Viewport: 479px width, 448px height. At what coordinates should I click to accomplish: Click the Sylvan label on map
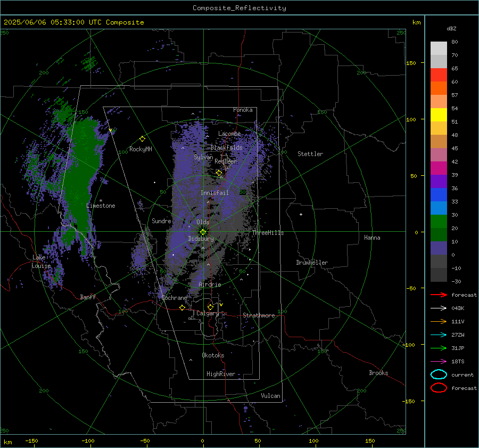203,157
